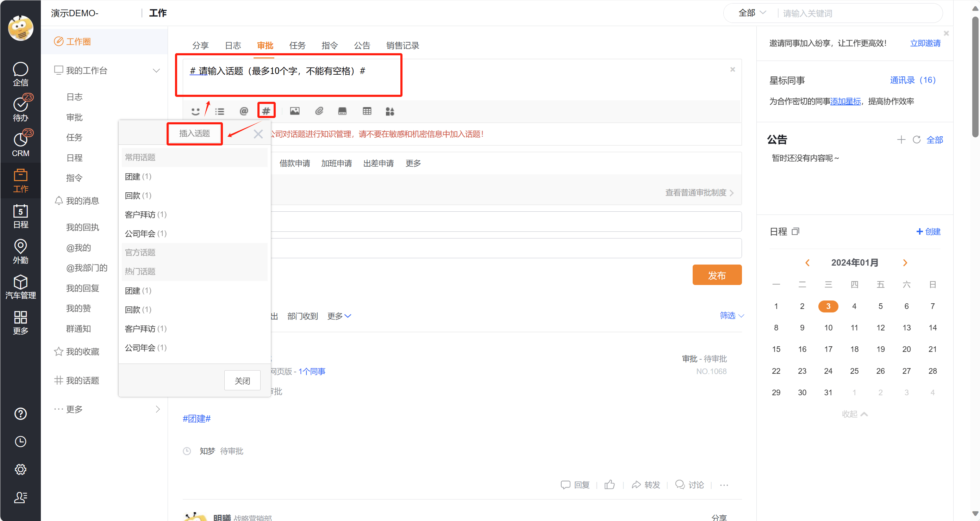Open the 全部 search scope dropdown
This screenshot has width=980, height=521.
tap(752, 13)
